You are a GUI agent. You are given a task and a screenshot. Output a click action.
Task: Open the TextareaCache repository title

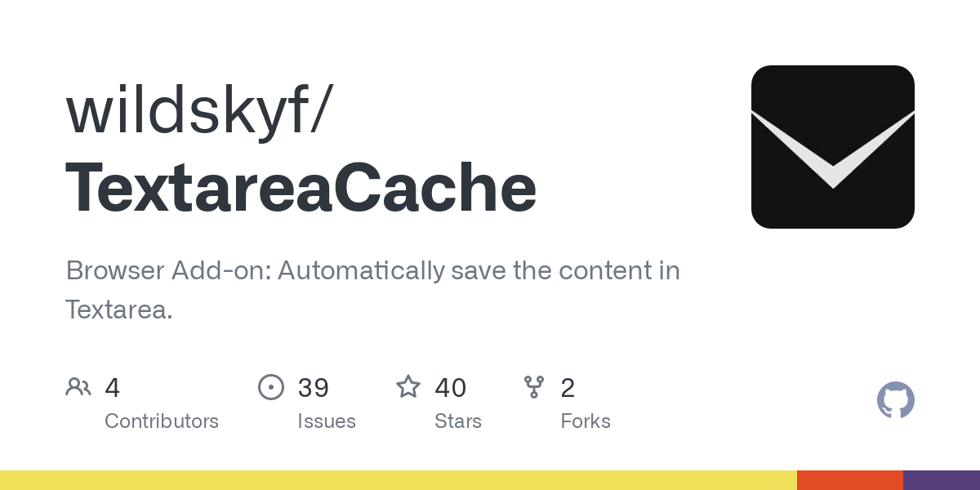(301, 188)
